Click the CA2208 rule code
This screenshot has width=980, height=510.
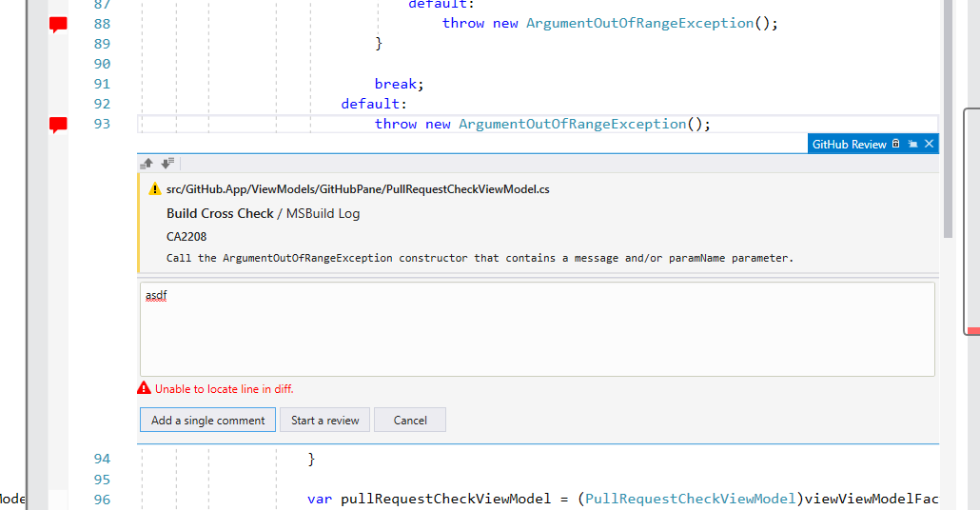pyautogui.click(x=186, y=237)
